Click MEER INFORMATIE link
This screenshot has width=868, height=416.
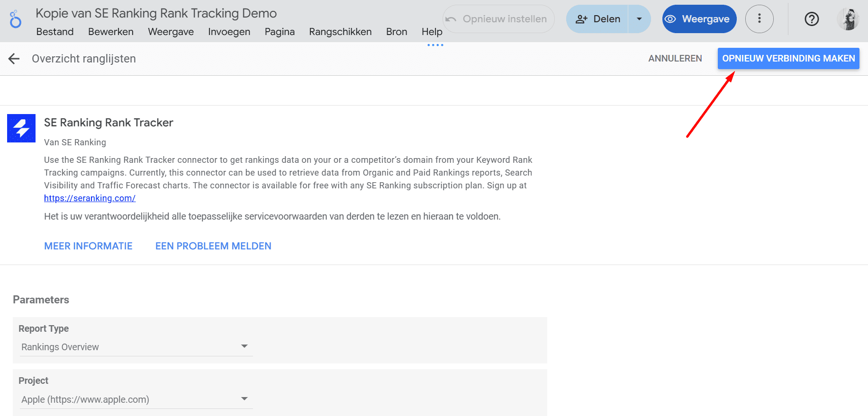(x=88, y=246)
